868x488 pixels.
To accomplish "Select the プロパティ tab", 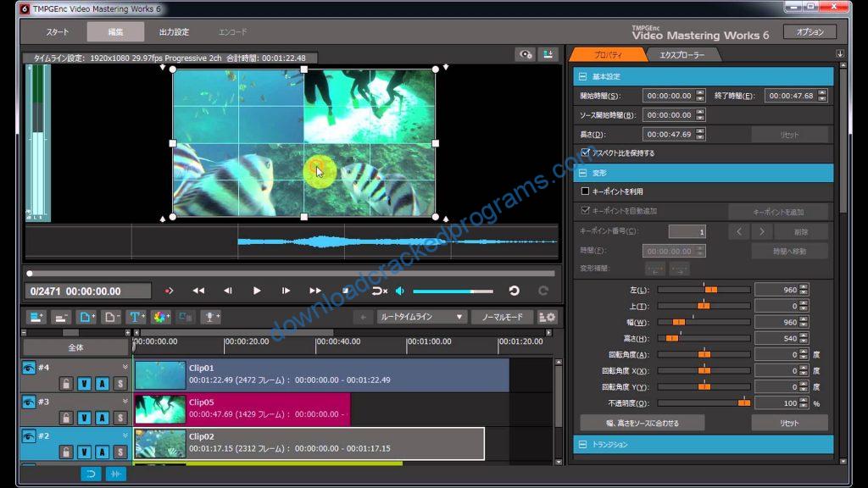I will 608,55.
